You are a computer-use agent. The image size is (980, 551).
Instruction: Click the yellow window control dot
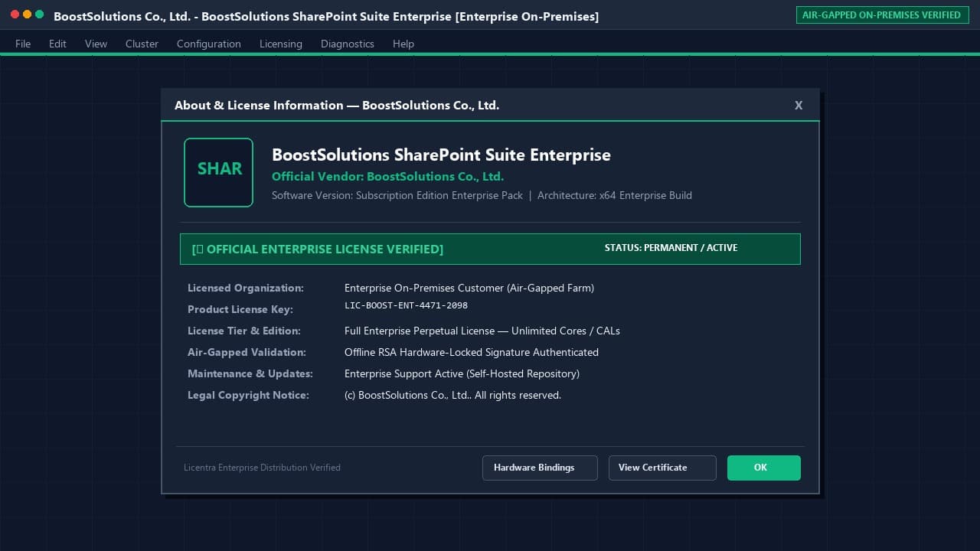click(27, 15)
